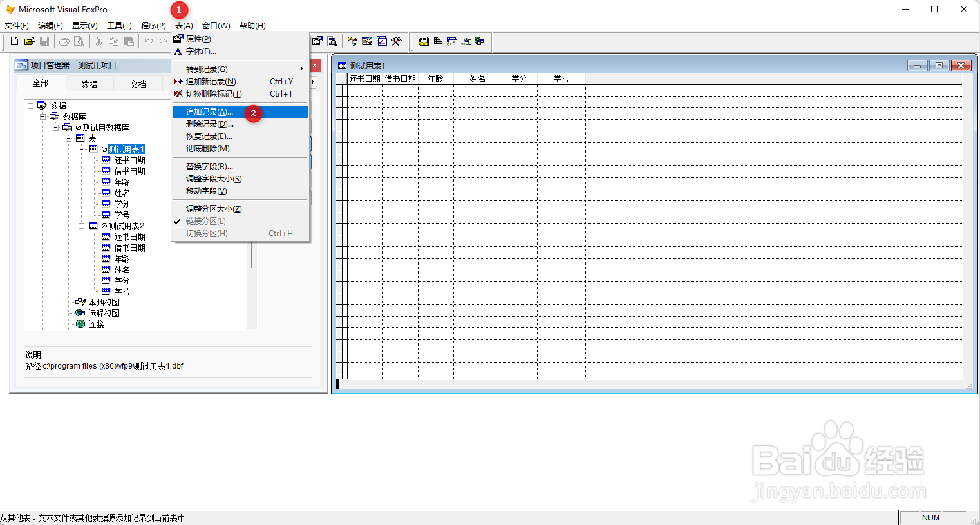Select 本地视图 in the project tree

tap(104, 302)
